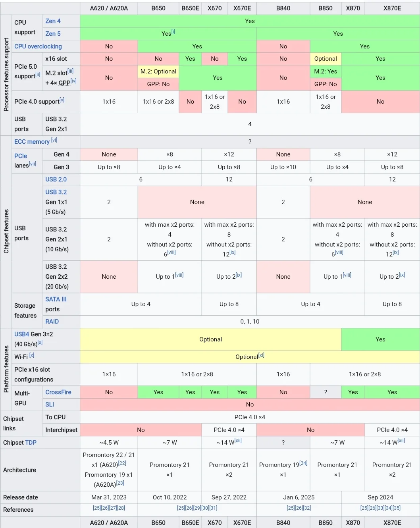Image resolution: width=420 pixels, height=528 pixels.
Task: Click the 'M.2: Yes' cell
Action: point(326,71)
